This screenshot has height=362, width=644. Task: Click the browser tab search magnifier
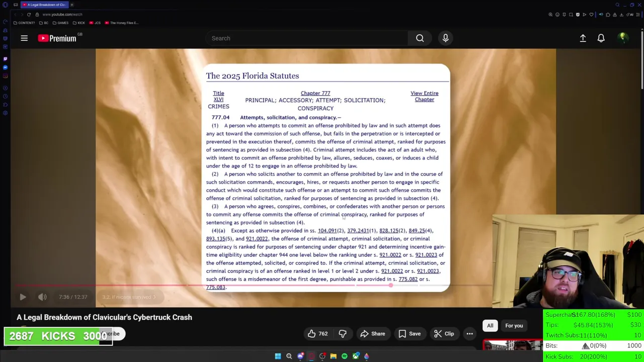coord(617,5)
